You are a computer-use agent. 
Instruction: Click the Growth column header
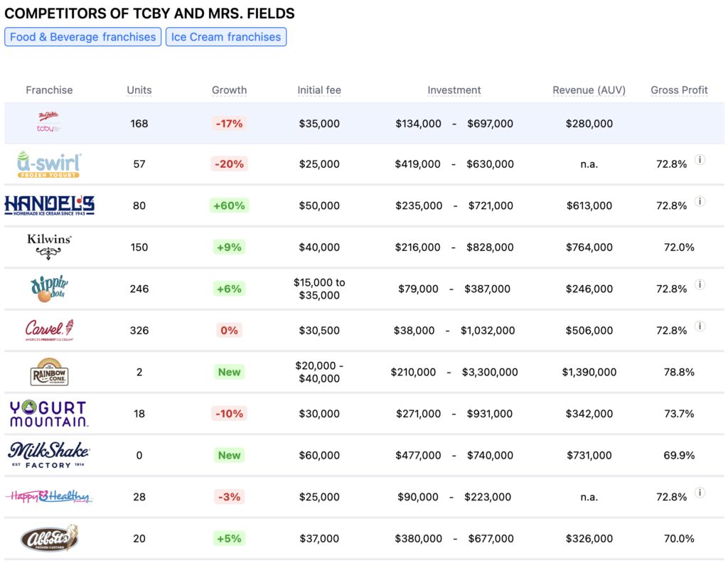point(230,90)
